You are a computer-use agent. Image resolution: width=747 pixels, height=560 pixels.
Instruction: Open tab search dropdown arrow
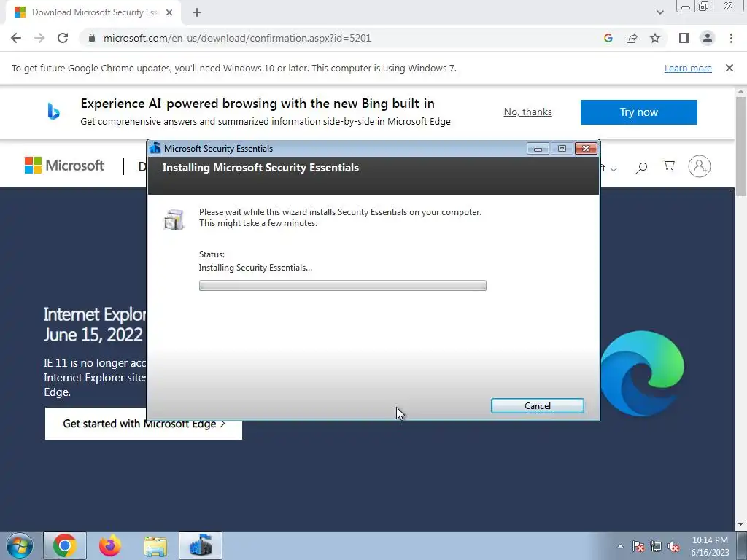[659, 12]
